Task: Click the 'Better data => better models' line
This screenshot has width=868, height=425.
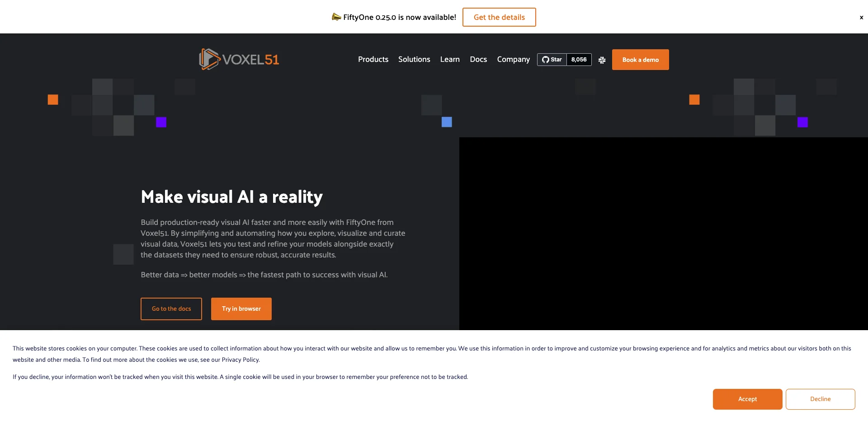Action: 264,275
